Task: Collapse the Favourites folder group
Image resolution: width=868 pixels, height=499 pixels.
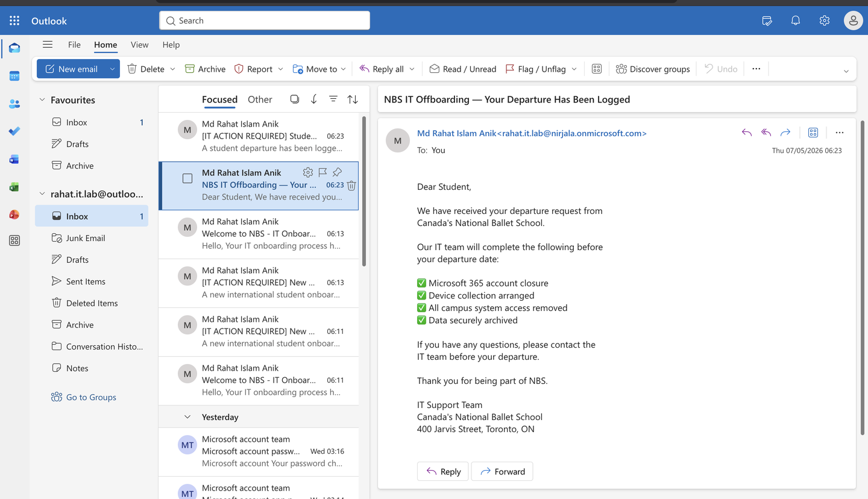Action: pyautogui.click(x=42, y=100)
